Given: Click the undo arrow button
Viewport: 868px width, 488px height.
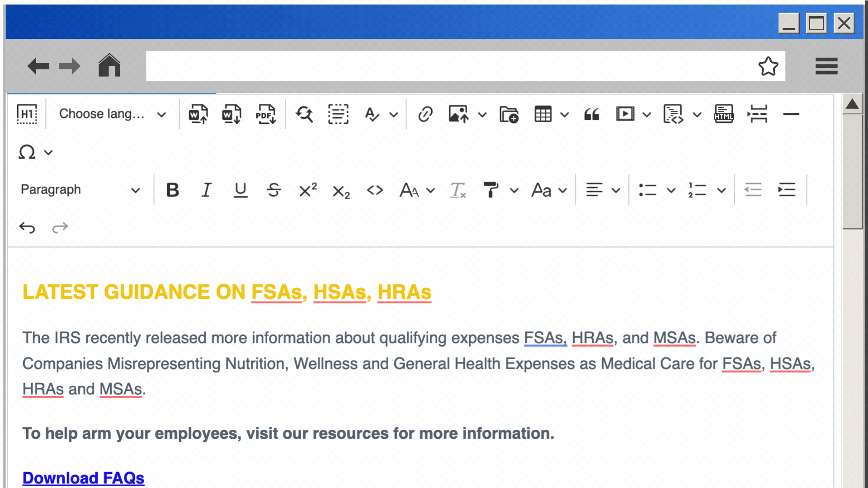Looking at the screenshot, I should (x=27, y=228).
